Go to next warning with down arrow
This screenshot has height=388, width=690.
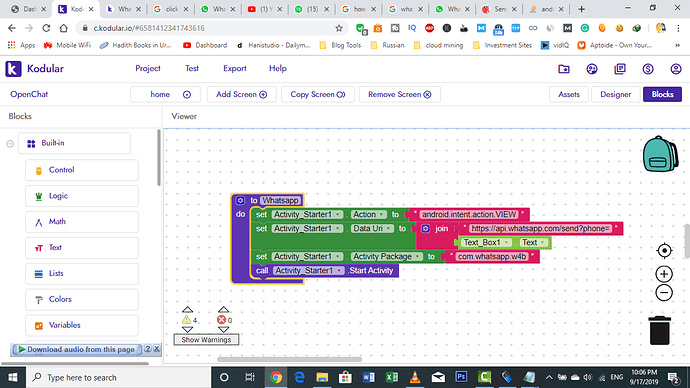187,329
